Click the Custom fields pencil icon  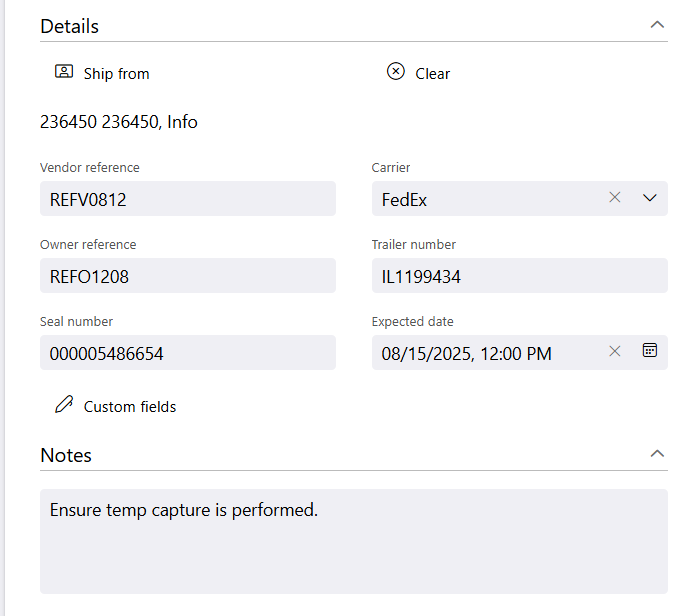pyautogui.click(x=64, y=404)
